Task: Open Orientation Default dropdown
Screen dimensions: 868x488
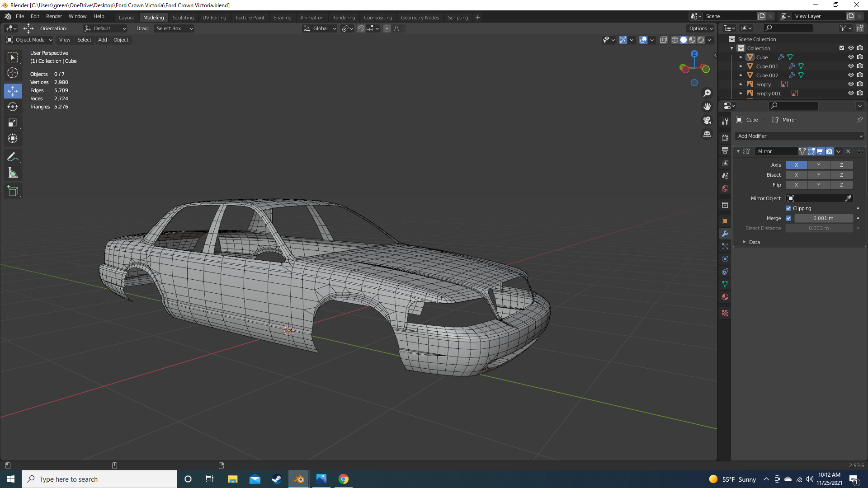Action: coord(105,28)
